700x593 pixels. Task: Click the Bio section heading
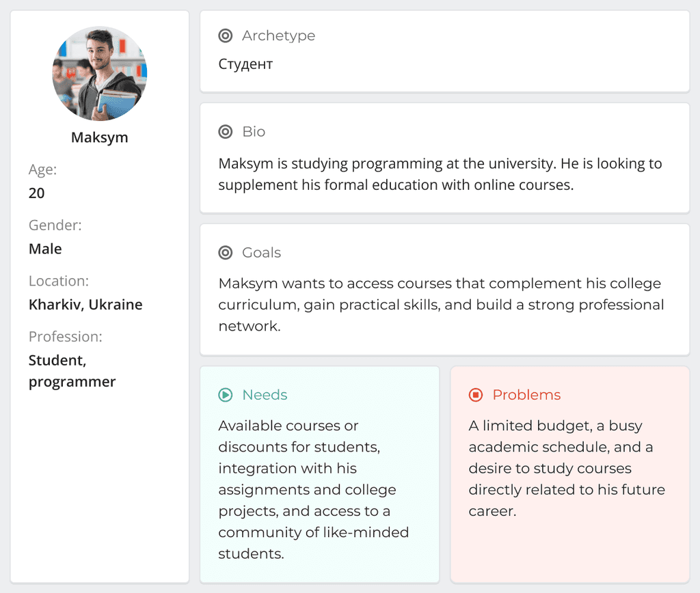[x=254, y=132]
